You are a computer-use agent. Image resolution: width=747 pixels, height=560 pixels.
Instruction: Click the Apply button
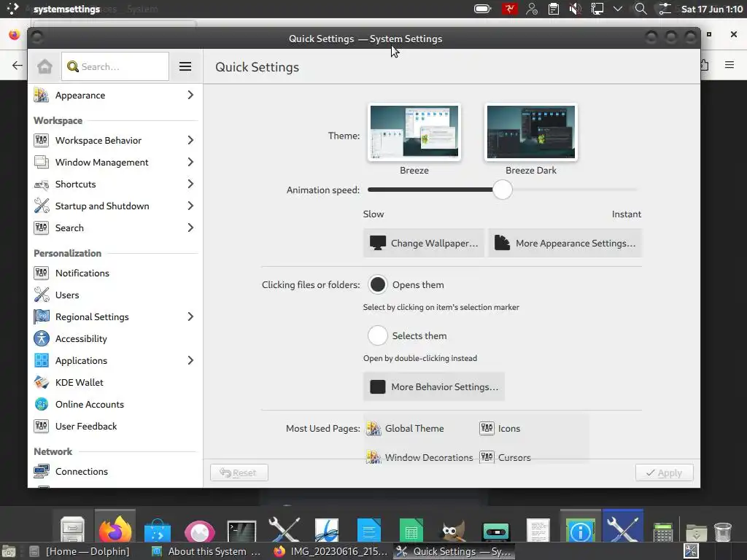(x=664, y=472)
